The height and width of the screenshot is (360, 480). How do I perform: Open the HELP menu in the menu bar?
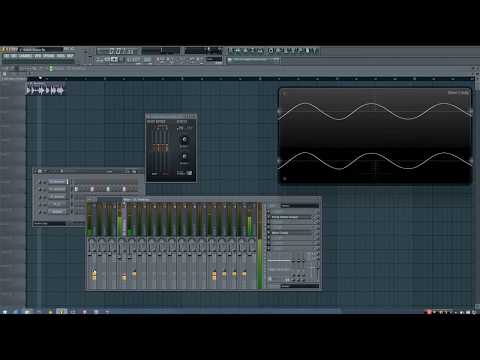[70, 56]
